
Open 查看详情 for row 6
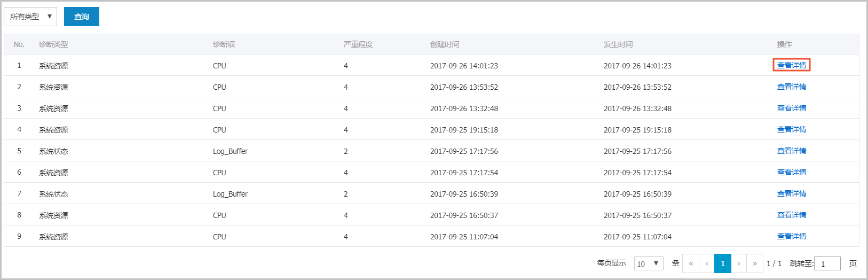click(x=792, y=172)
